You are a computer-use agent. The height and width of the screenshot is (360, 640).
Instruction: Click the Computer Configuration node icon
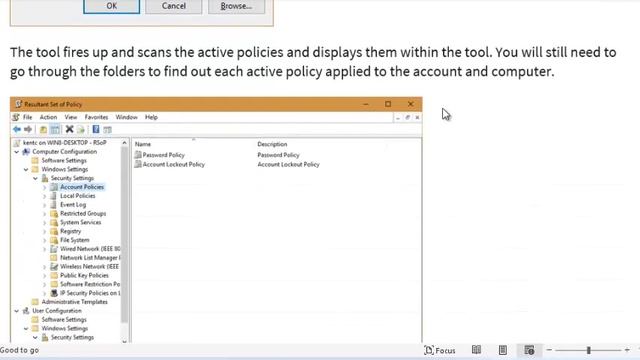26,151
